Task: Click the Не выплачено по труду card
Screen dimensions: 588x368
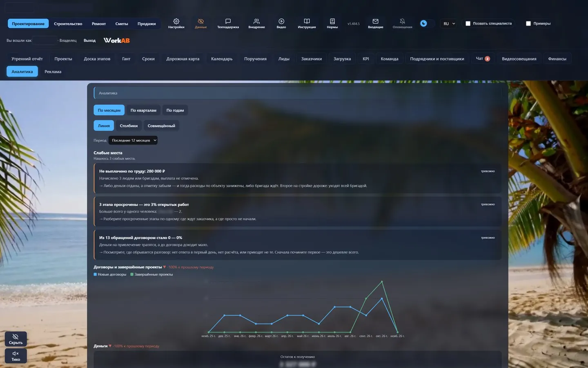Action: tap(297, 178)
